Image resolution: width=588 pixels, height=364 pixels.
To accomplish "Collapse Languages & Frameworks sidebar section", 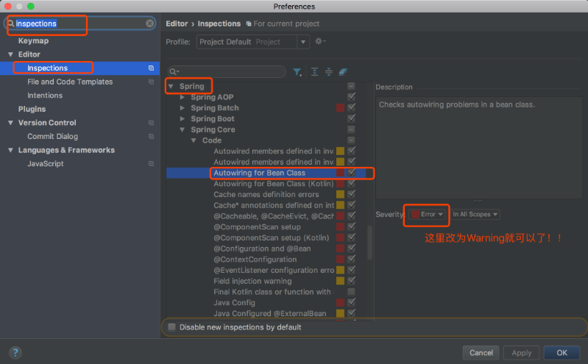I will pyautogui.click(x=10, y=150).
